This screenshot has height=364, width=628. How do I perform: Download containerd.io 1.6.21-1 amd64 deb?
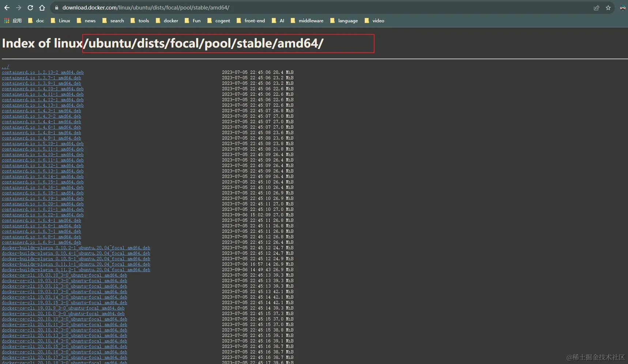[x=43, y=209]
